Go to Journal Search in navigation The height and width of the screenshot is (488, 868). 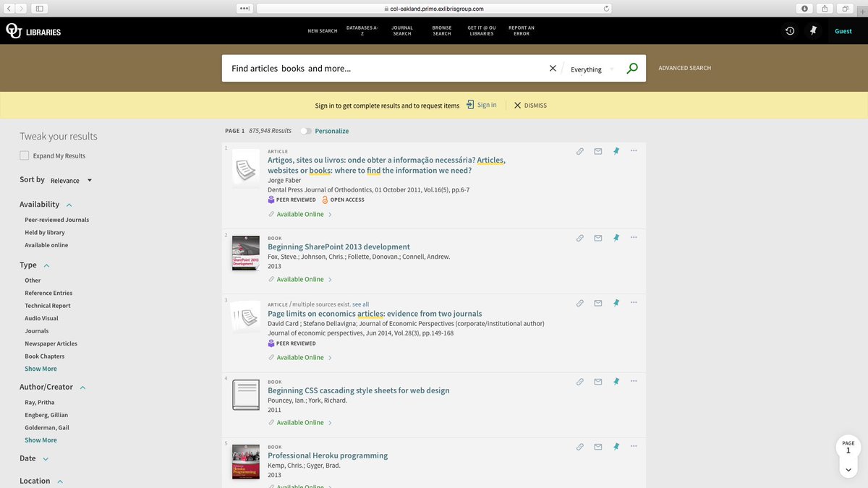(x=402, y=30)
